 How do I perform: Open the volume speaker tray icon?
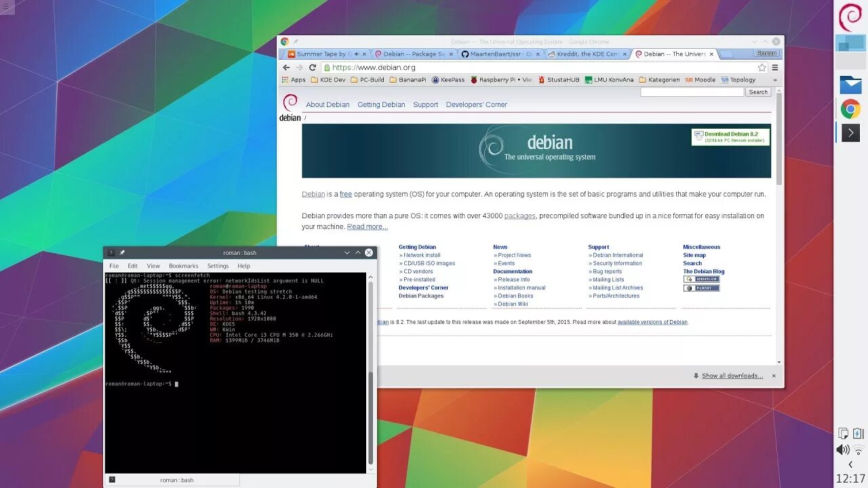(843, 449)
